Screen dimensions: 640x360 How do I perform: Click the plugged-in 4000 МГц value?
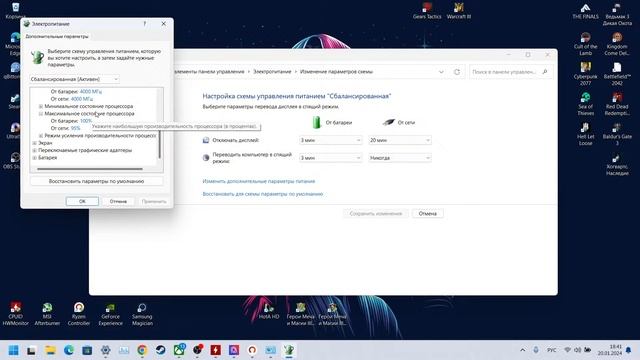click(82, 99)
